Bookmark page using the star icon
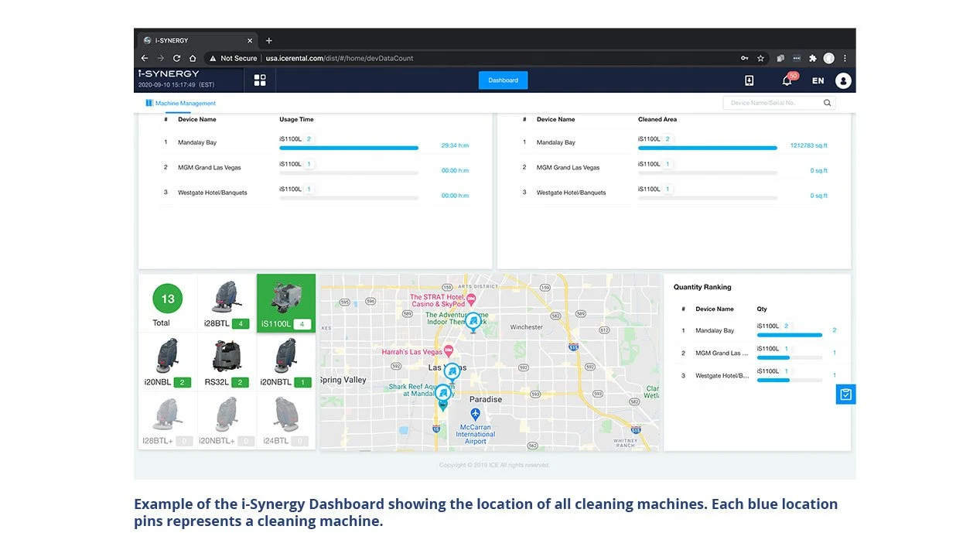 760,58
